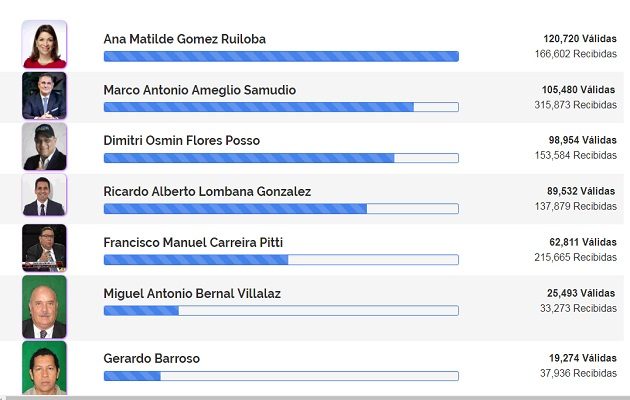Viewport: 630px width, 400px height.
Task: Click Francisco Manuel Carreira Pitti's photo
Action: click(x=44, y=248)
